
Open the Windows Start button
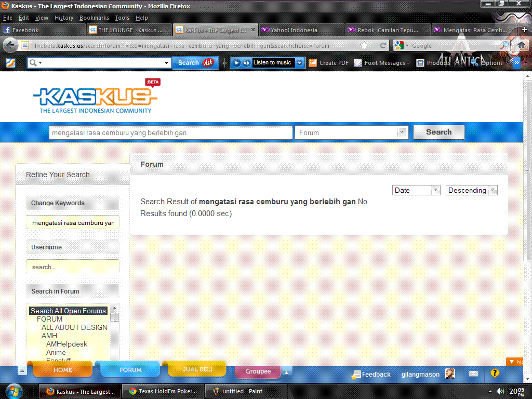14,392
